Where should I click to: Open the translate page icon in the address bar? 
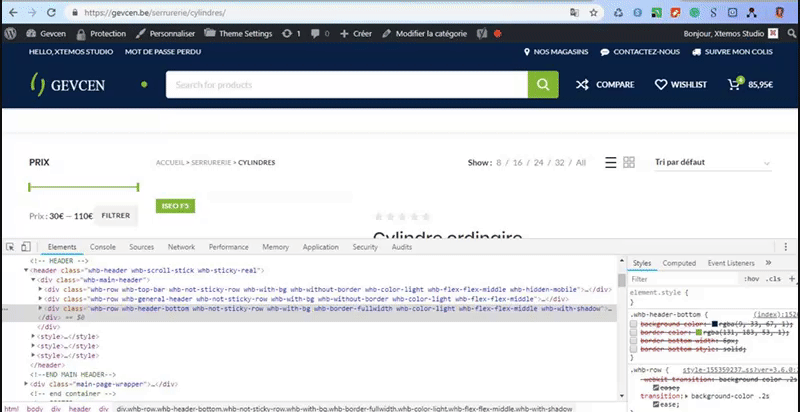tap(574, 13)
